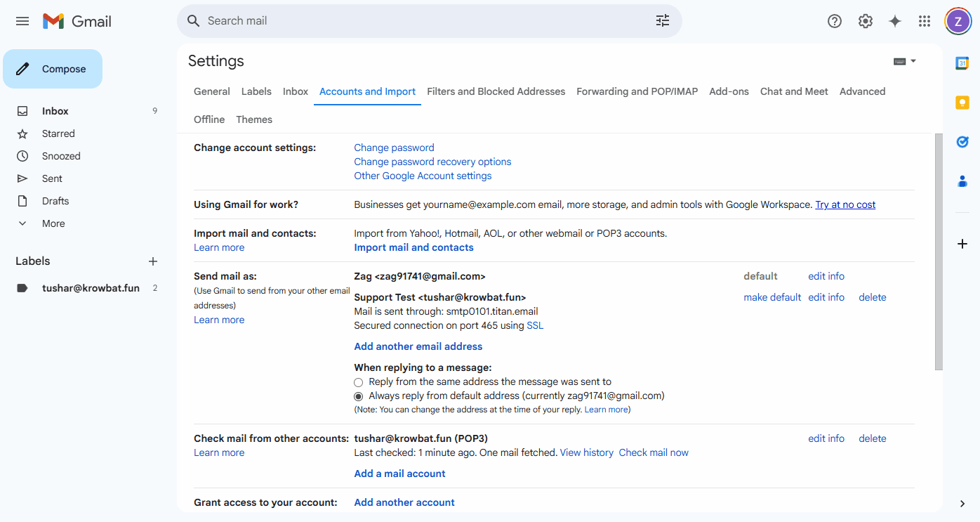Open Google Keep side panel icon
Screen dimensions: 980x522
tap(962, 103)
